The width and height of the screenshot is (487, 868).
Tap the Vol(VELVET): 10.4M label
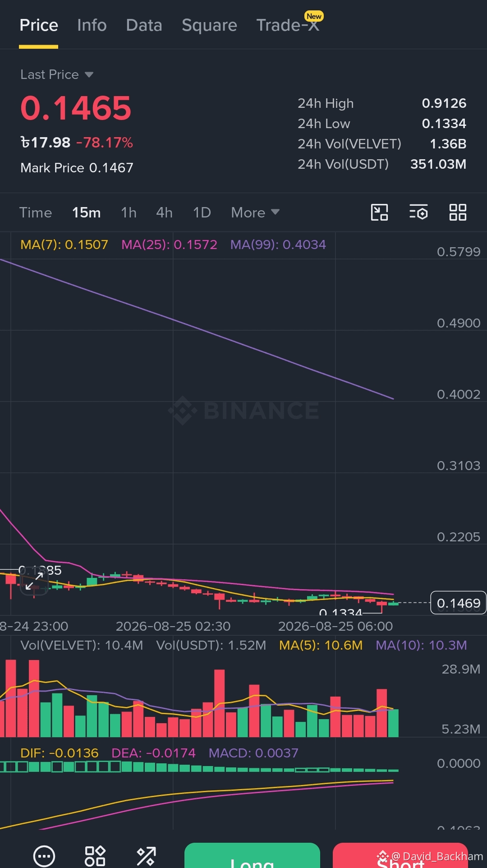coord(82,645)
